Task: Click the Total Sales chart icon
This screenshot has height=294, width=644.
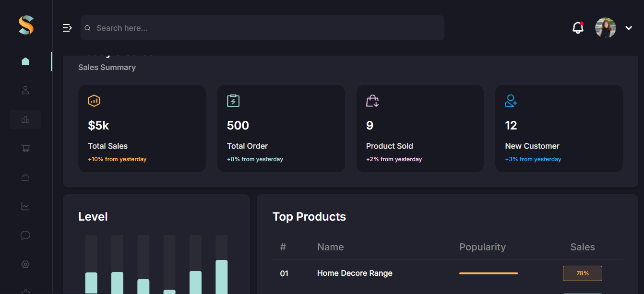Action: (x=94, y=101)
